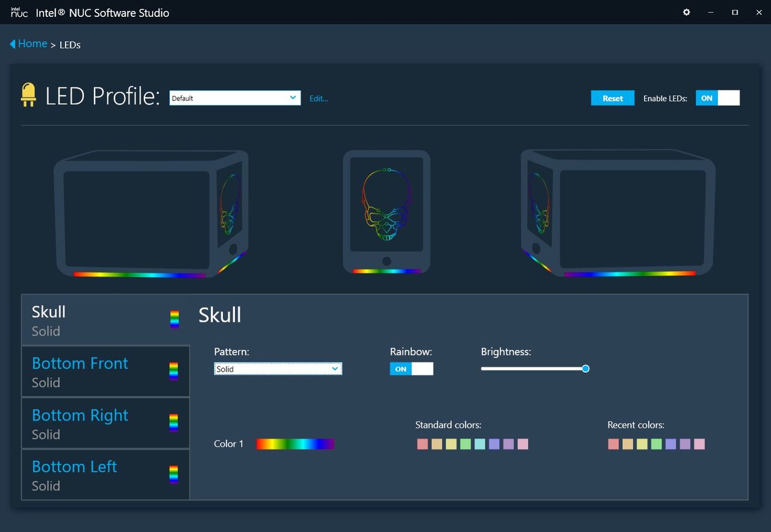Click the rainbow icon in Skull tab
This screenshot has width=771, height=532.
(174, 319)
